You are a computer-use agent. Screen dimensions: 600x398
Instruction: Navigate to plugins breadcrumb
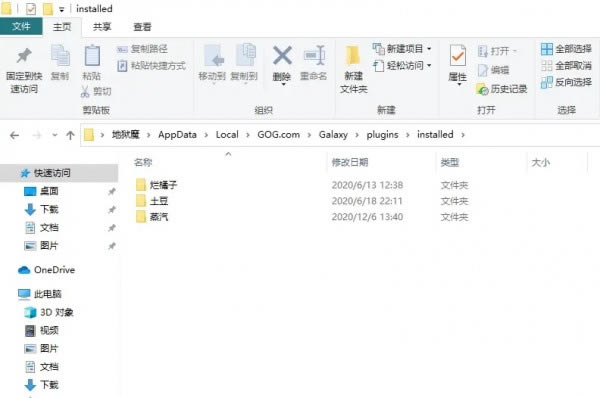382,135
